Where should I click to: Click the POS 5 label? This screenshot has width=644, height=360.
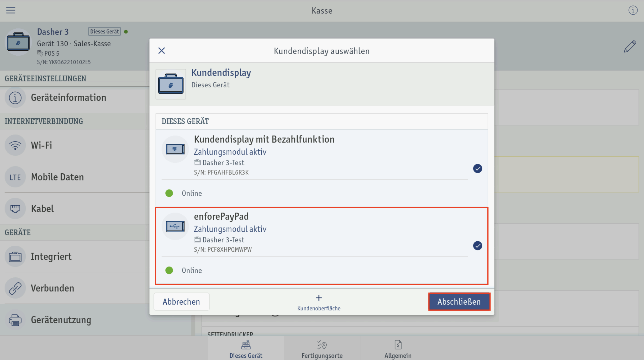pyautogui.click(x=52, y=53)
